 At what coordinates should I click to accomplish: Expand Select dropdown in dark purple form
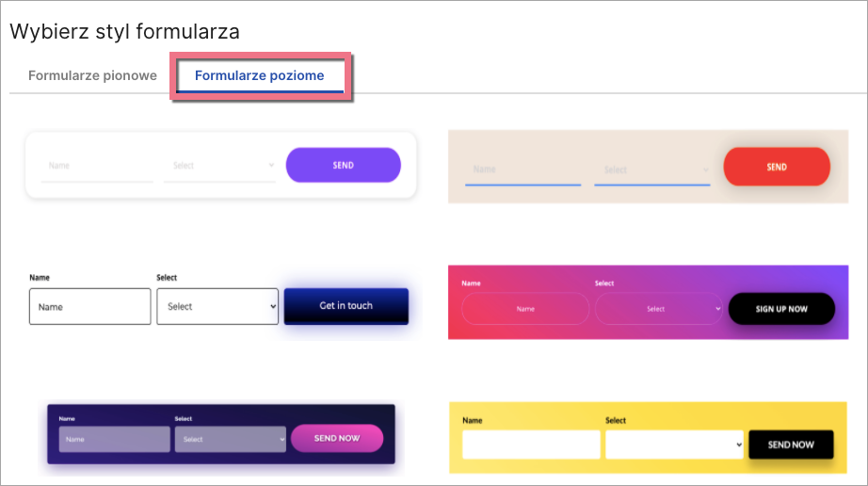click(x=231, y=439)
